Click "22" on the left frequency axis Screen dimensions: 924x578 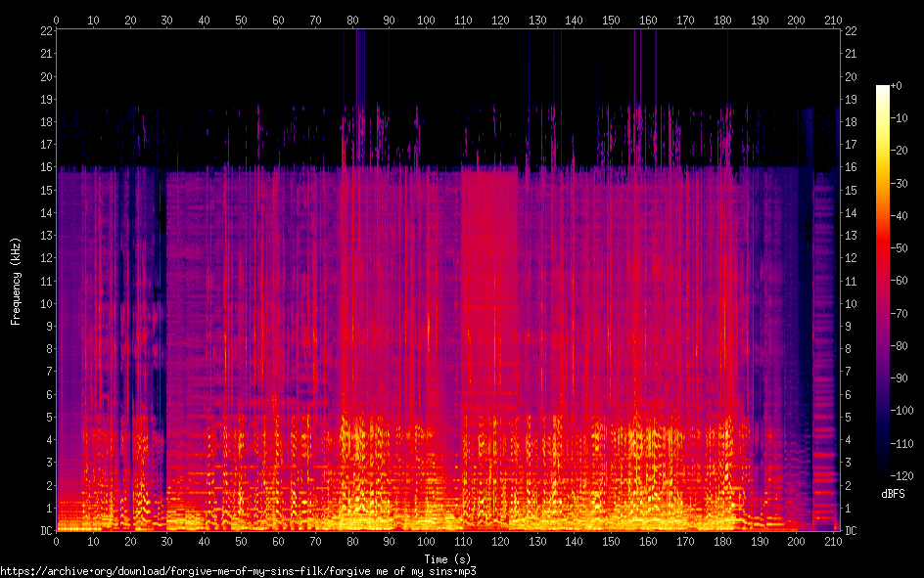(x=47, y=31)
